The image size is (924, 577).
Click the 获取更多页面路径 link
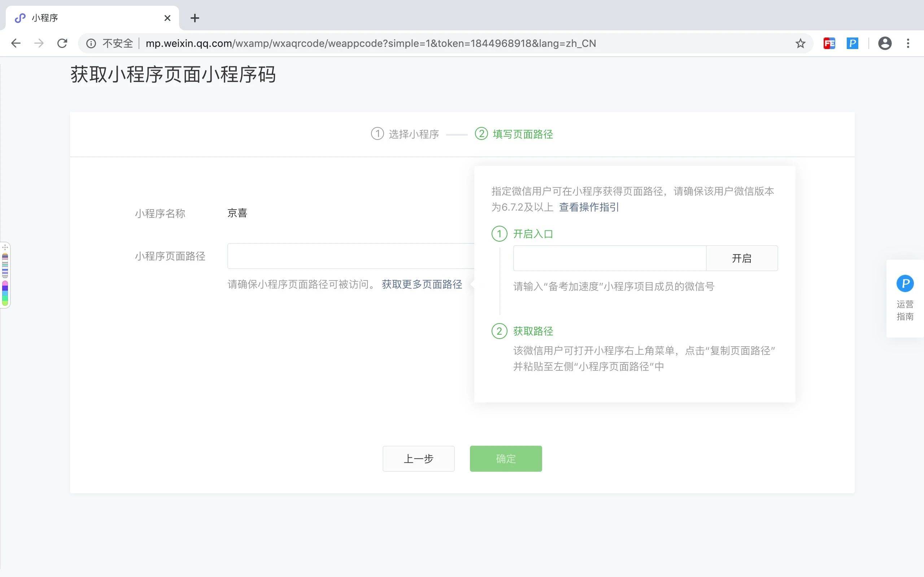coord(422,284)
